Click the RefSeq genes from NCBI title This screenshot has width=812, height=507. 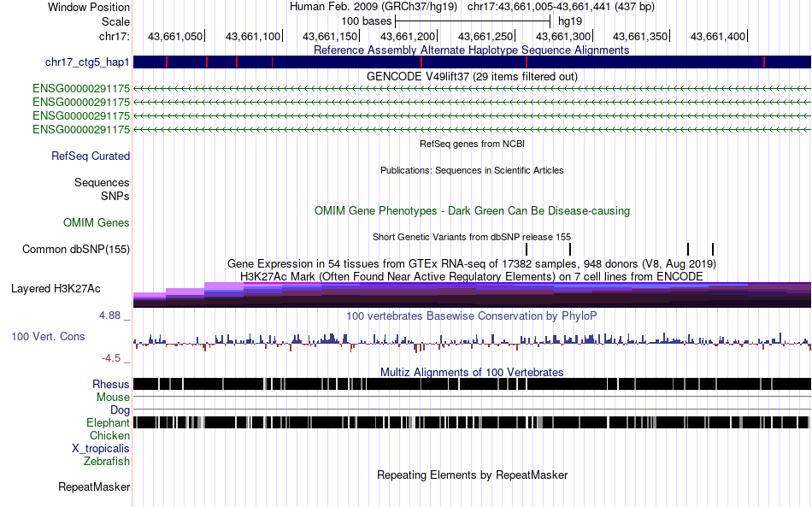click(472, 144)
